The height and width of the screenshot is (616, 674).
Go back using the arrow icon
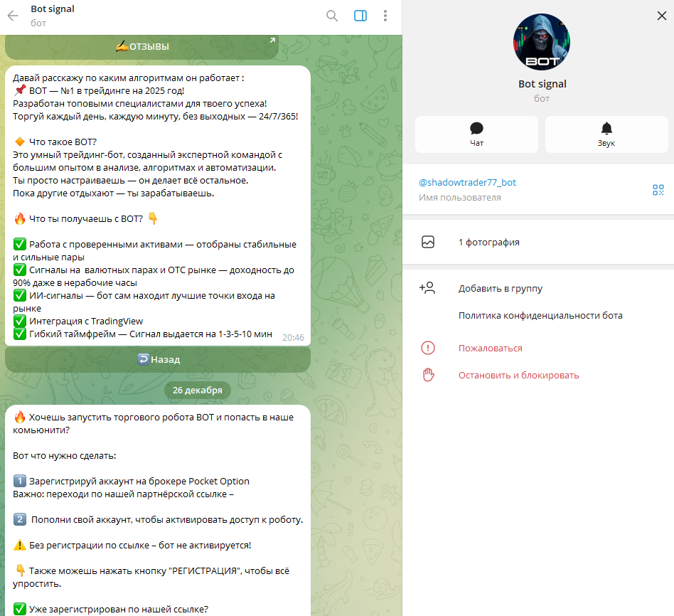pyautogui.click(x=13, y=16)
